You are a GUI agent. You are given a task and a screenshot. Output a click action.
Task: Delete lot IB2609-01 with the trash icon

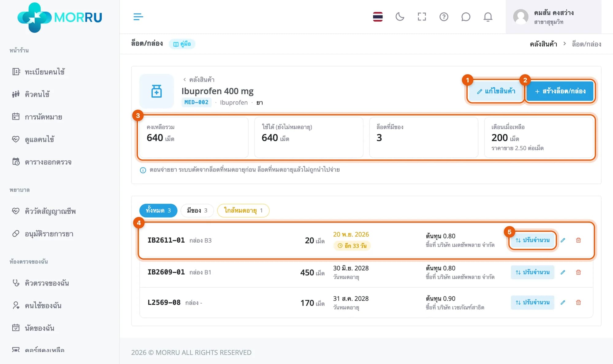578,272
